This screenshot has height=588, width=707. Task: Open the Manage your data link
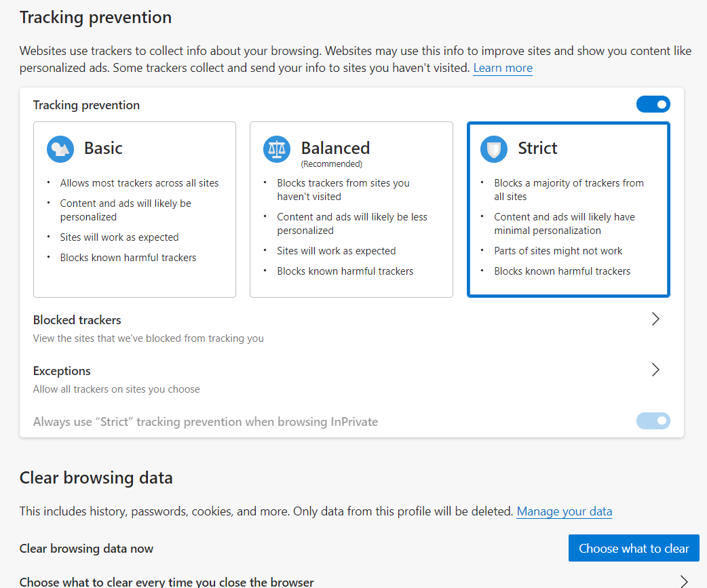pyautogui.click(x=564, y=511)
